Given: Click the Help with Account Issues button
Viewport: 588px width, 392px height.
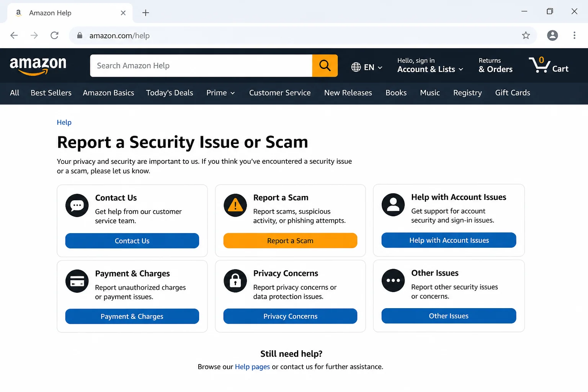Looking at the screenshot, I should 449,240.
